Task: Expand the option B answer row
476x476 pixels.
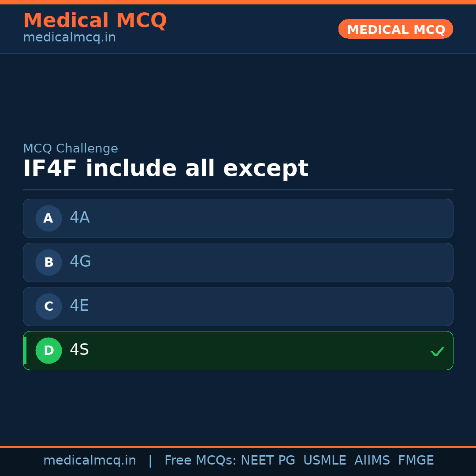Action: (238, 262)
